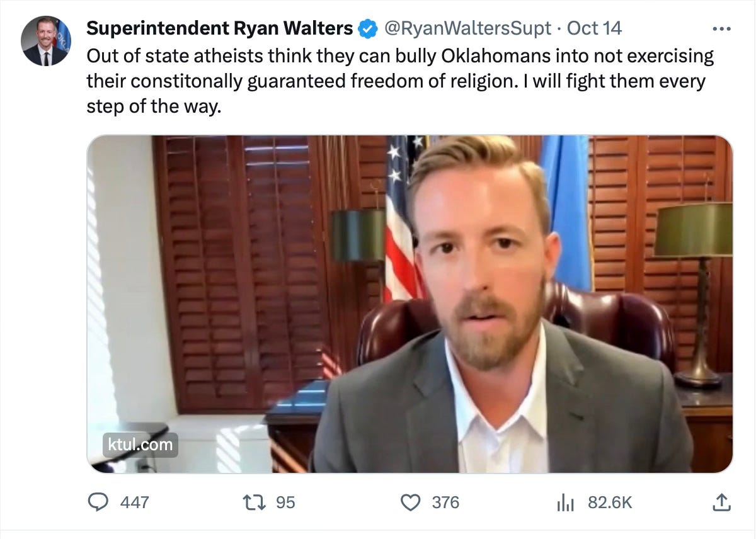
Task: Click the 95 reposts count
Action: point(285,502)
